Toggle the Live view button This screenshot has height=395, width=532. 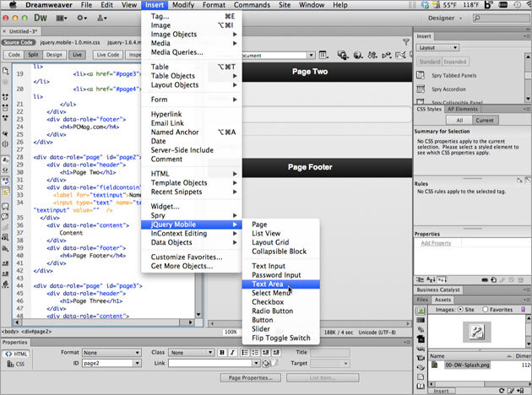77,55
